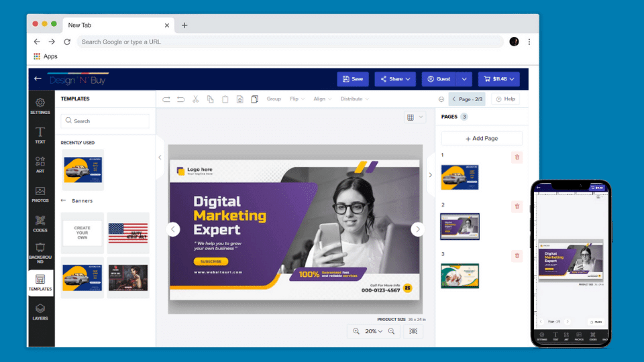The image size is (644, 362).
Task: Select the page 3 thumbnail
Action: (x=460, y=276)
